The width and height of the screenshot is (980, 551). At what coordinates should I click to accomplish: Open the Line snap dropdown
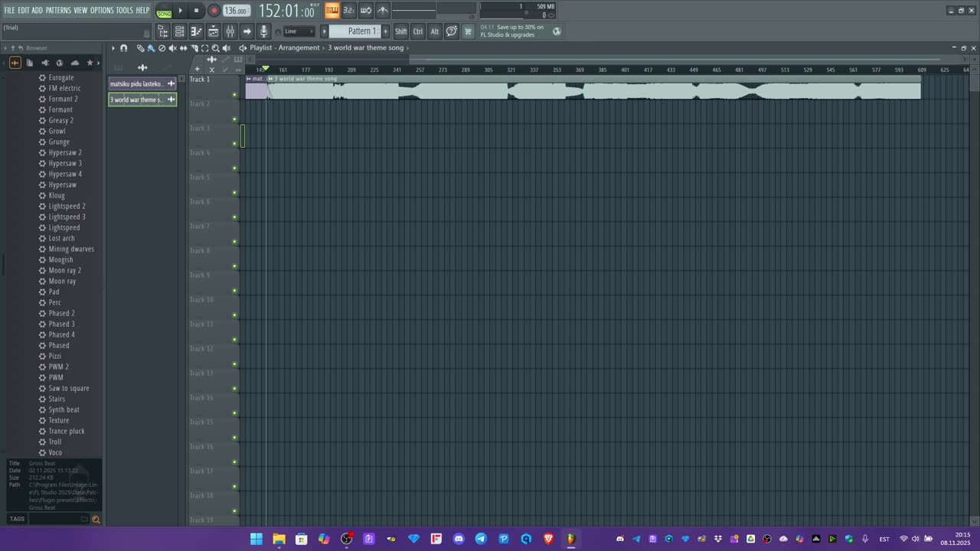click(299, 31)
